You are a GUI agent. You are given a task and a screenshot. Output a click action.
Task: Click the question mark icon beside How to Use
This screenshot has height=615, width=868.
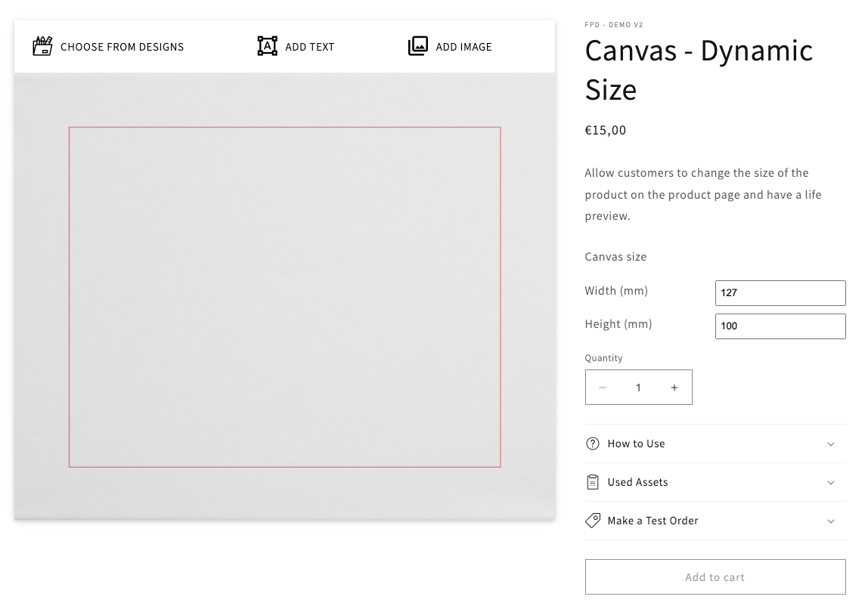point(593,443)
